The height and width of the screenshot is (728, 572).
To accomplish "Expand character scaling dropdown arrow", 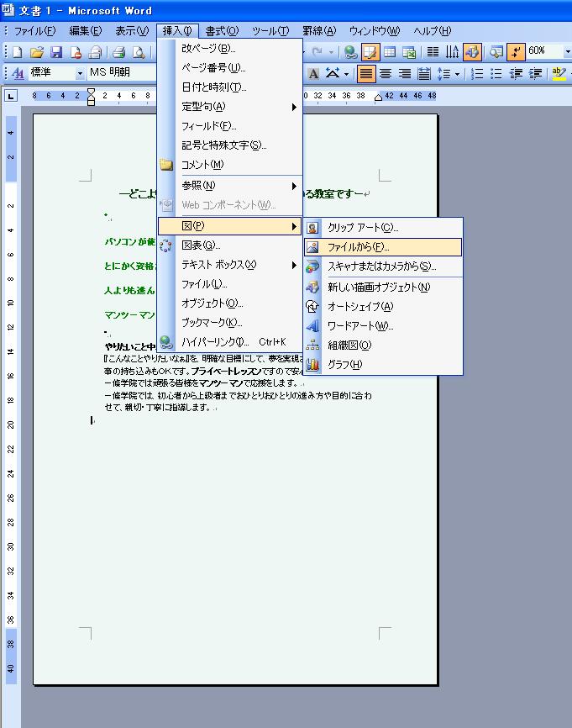I will tap(346, 74).
